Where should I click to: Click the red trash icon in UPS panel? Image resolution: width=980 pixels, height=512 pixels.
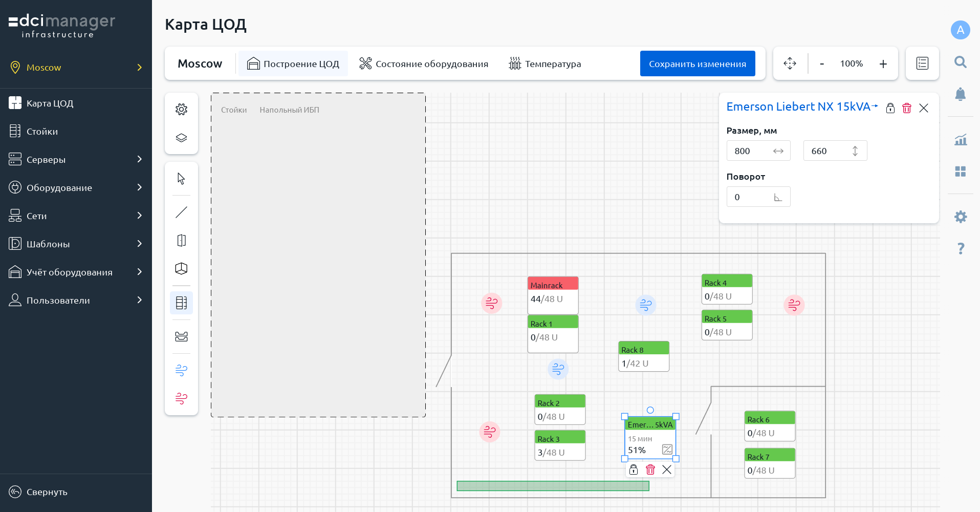click(907, 108)
